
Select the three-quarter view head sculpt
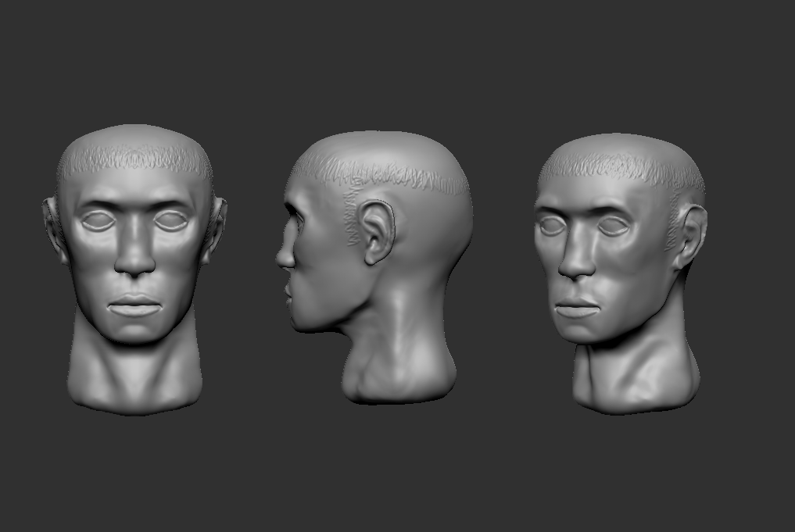pyautogui.click(x=620, y=273)
